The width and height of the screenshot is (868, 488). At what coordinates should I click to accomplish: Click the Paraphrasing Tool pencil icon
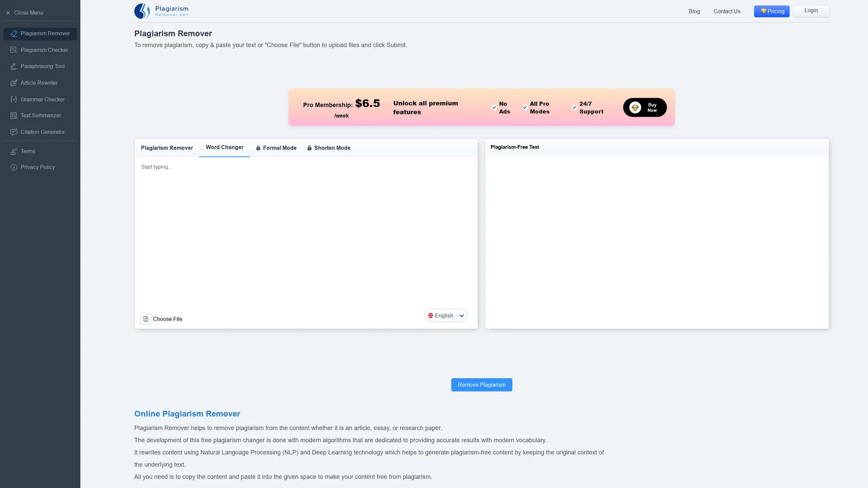[14, 66]
